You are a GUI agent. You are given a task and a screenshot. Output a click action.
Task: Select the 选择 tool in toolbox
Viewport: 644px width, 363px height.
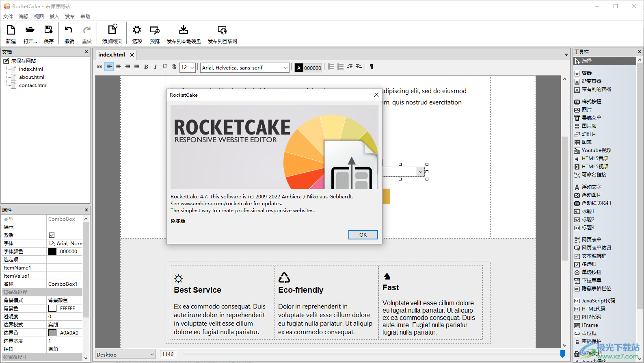click(604, 61)
